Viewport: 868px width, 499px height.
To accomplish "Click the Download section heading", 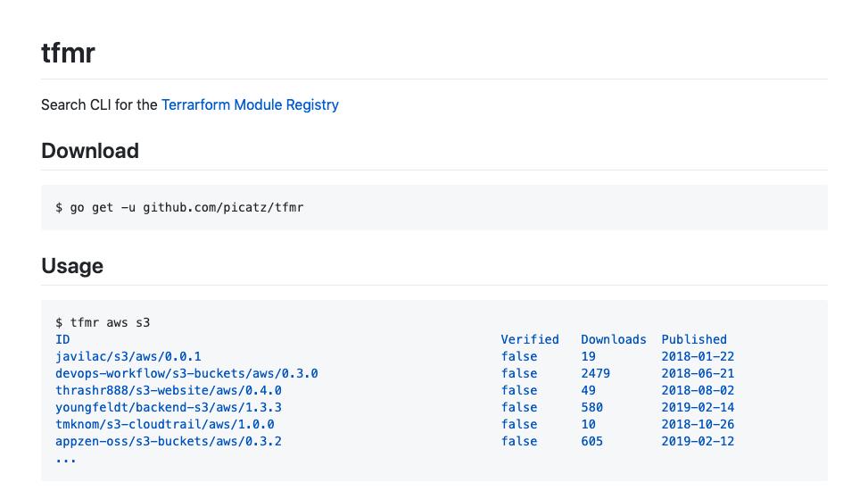I will [x=90, y=151].
